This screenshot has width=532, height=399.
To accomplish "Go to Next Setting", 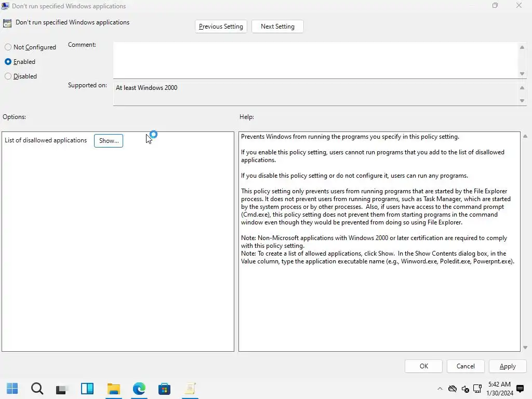I will point(277,26).
